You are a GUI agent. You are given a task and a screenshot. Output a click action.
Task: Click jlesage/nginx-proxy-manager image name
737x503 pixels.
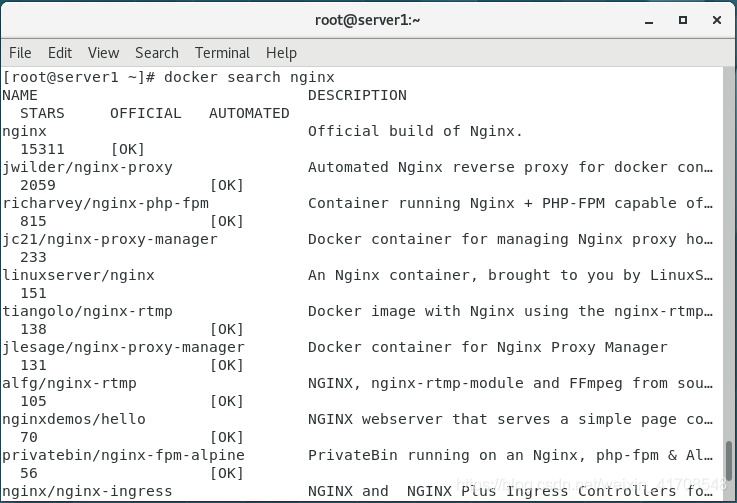tap(124, 347)
